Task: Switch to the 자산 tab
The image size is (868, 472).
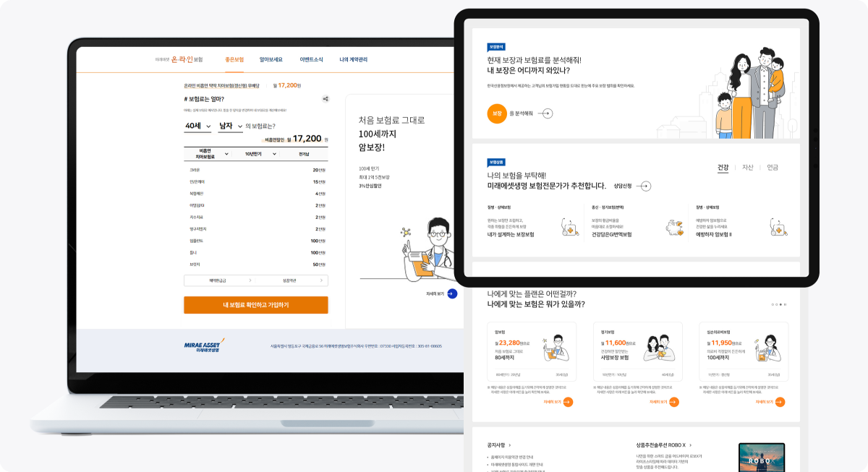Action: click(748, 167)
